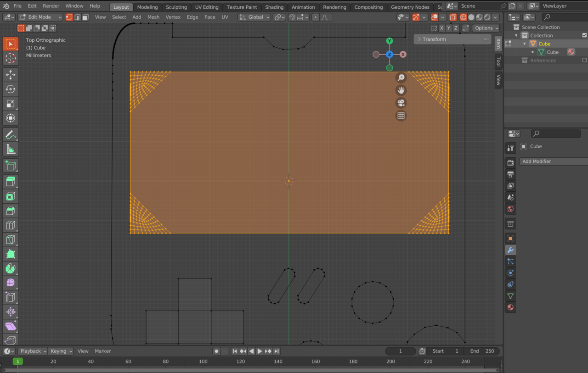Select the Scale tool
This screenshot has height=373, width=588.
(11, 104)
